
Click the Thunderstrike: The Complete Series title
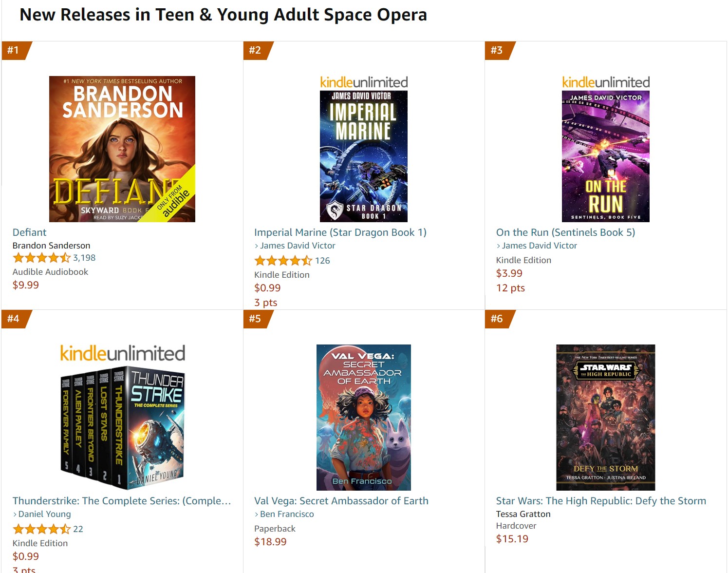coord(122,501)
